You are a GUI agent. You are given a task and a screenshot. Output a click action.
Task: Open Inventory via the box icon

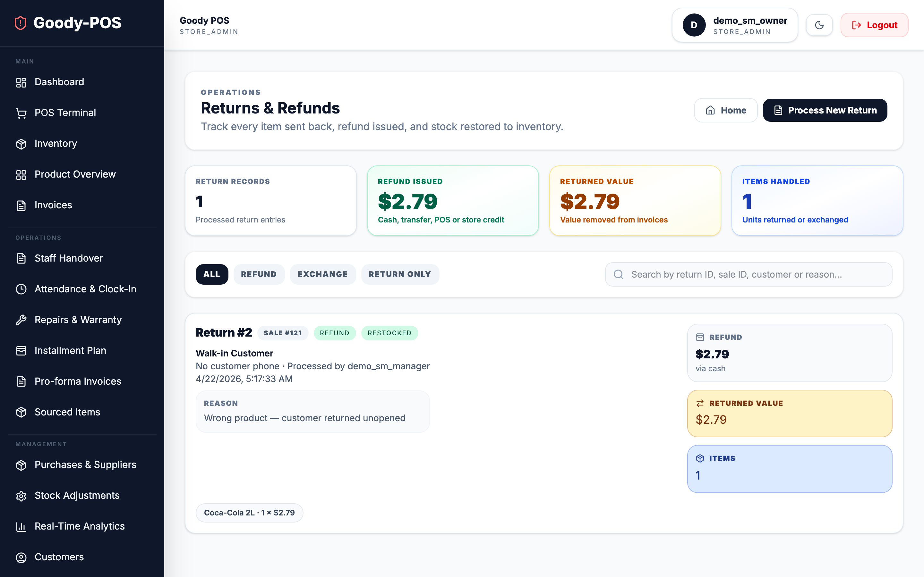21,144
